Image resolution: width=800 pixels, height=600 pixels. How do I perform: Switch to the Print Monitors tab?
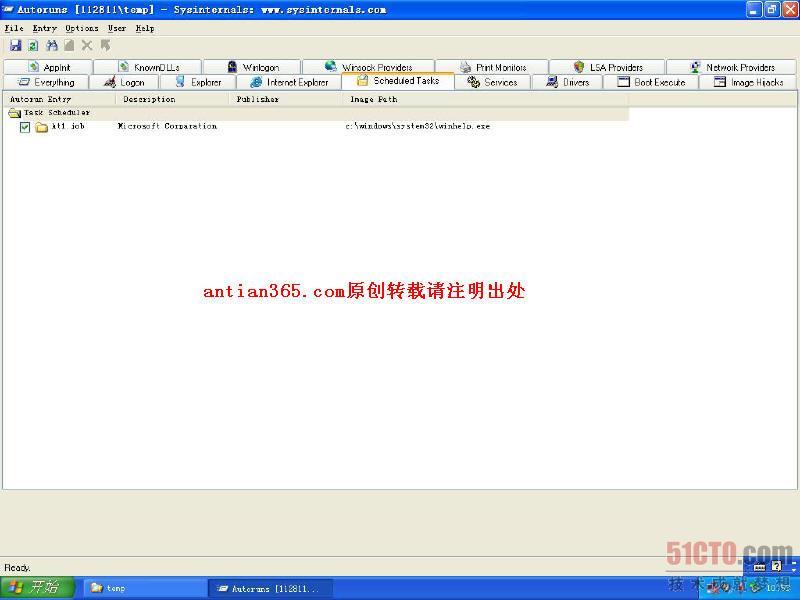click(x=492, y=67)
